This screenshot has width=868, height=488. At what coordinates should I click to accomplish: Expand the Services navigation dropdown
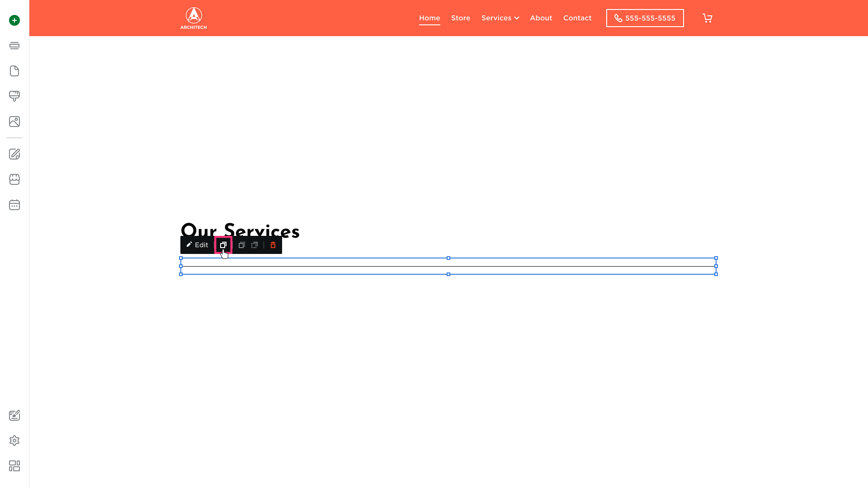pyautogui.click(x=500, y=18)
